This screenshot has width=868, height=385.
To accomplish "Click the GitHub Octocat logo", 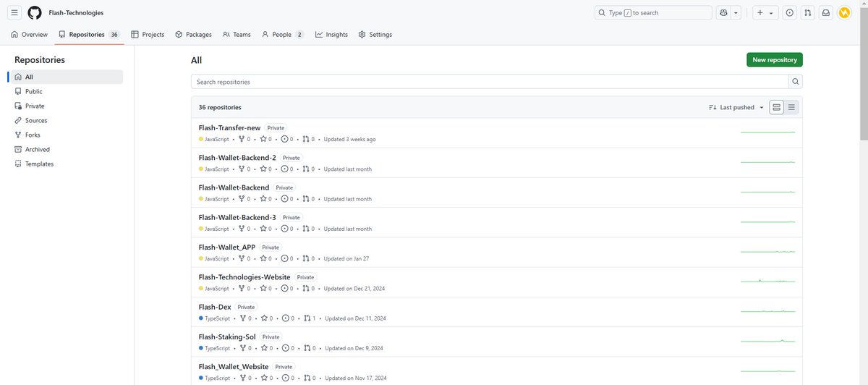I will point(35,12).
